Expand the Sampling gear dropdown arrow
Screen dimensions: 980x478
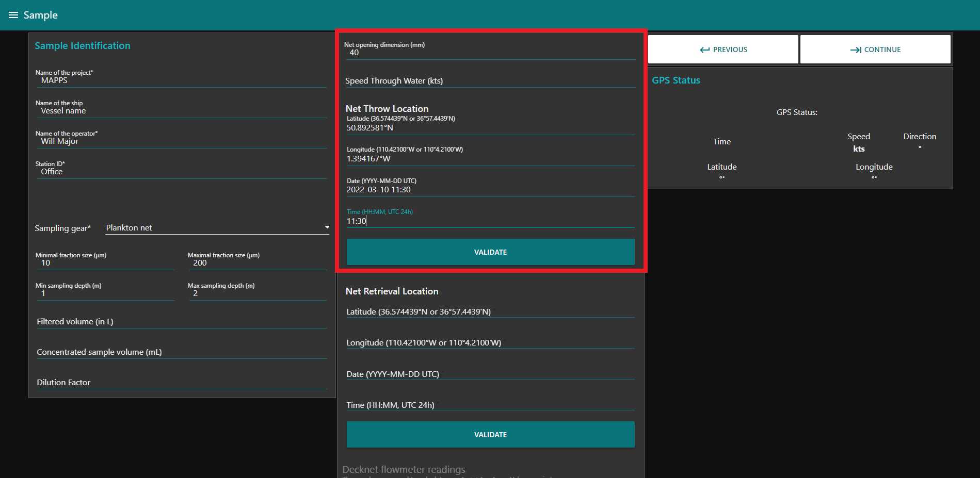click(x=327, y=227)
